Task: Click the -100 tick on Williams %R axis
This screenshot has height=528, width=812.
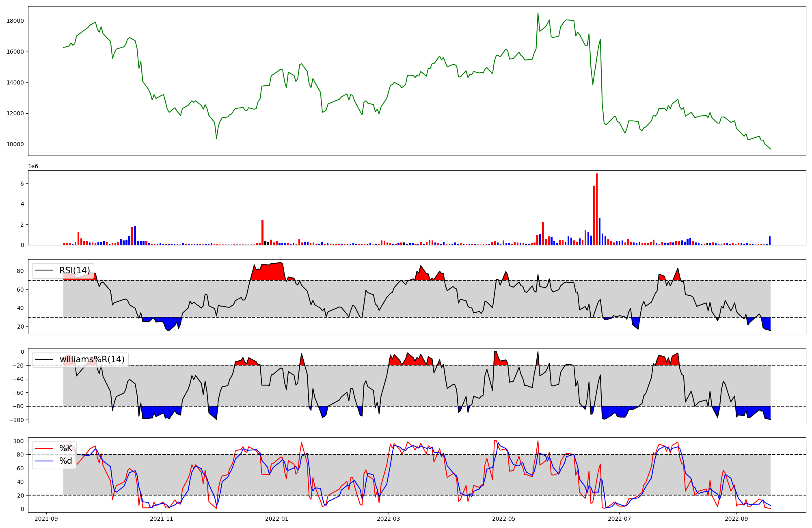Action: coord(17,420)
